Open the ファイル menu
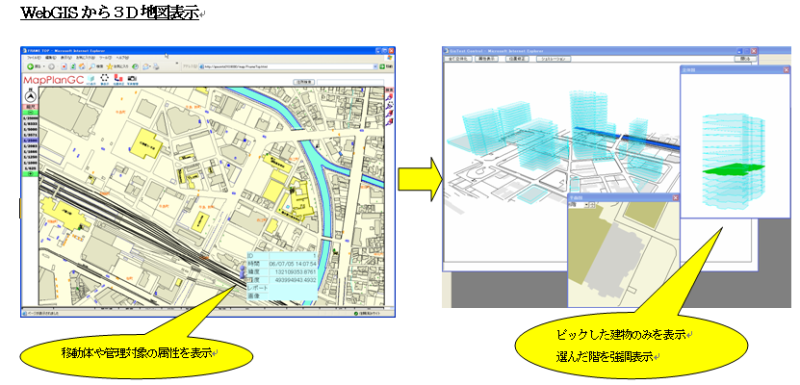 pyautogui.click(x=33, y=58)
